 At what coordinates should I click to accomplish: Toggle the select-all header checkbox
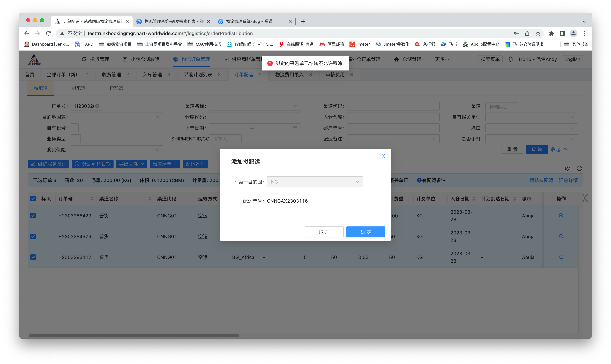pyautogui.click(x=33, y=199)
